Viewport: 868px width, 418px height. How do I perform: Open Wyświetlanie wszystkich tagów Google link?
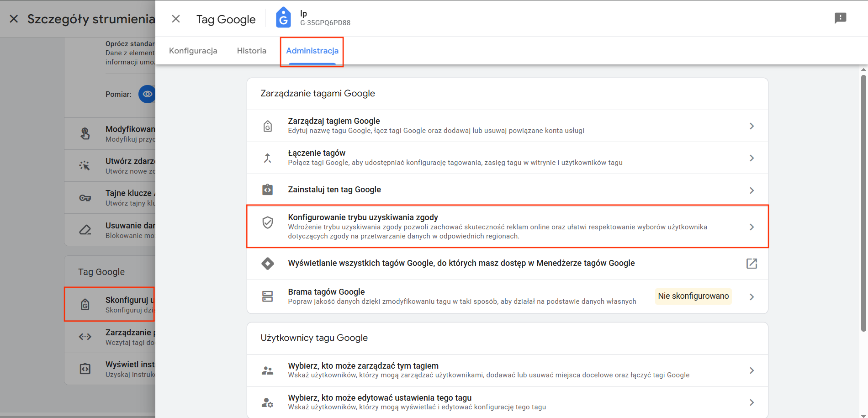coord(507,264)
